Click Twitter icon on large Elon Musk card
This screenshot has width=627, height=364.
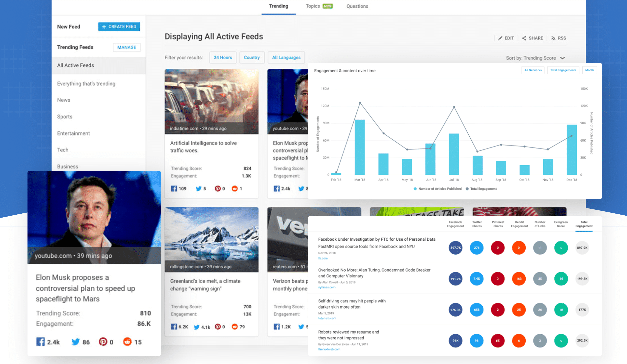click(x=75, y=342)
